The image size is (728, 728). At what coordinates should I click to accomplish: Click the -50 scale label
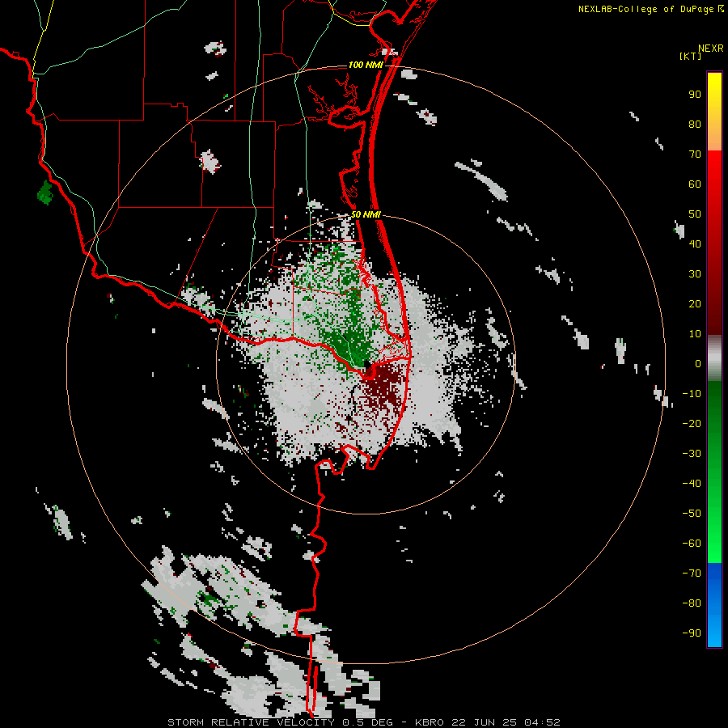coord(692,514)
